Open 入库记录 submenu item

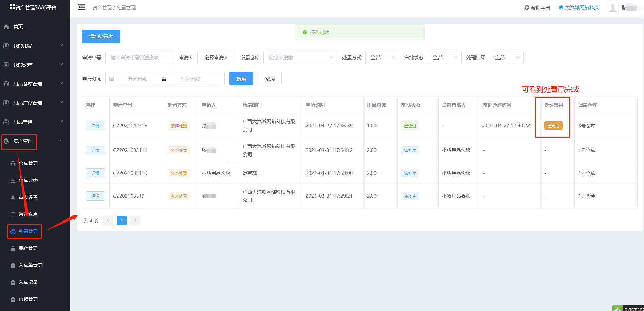[x=28, y=282]
